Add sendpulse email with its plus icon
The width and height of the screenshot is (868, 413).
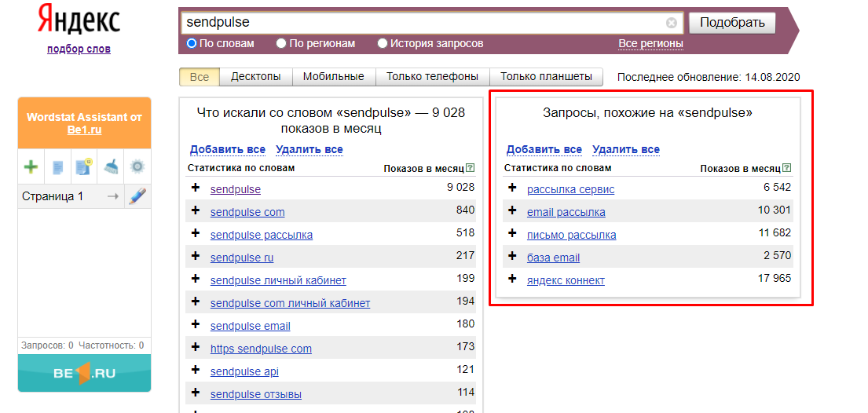pos(196,324)
